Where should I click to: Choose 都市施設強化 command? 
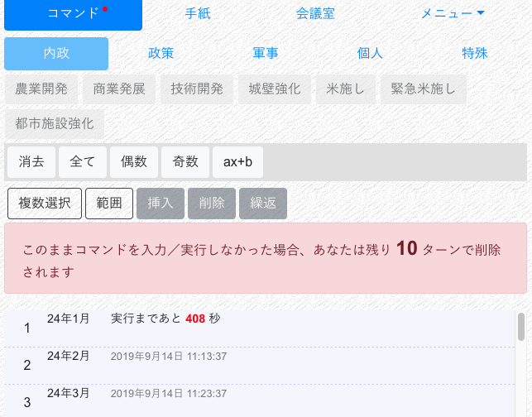click(x=55, y=124)
